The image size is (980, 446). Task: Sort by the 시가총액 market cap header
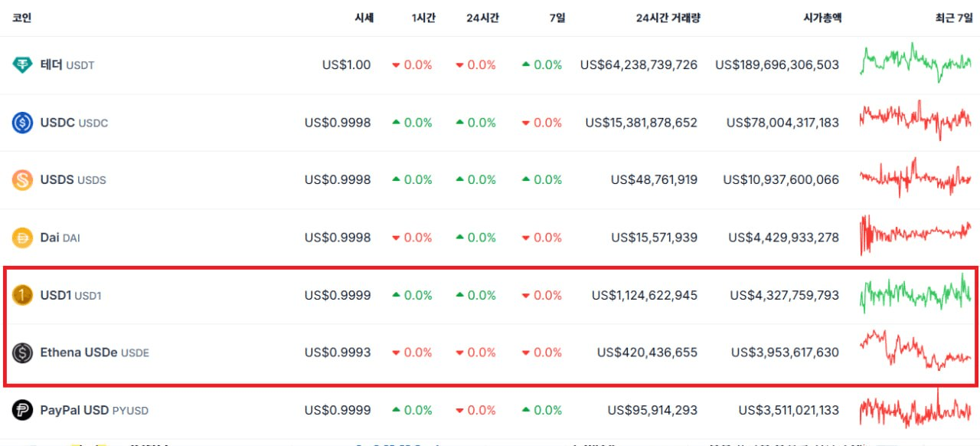pyautogui.click(x=823, y=18)
